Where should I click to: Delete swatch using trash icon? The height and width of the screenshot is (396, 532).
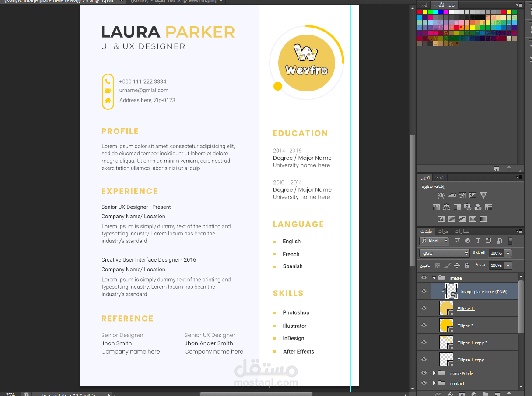click(x=509, y=169)
